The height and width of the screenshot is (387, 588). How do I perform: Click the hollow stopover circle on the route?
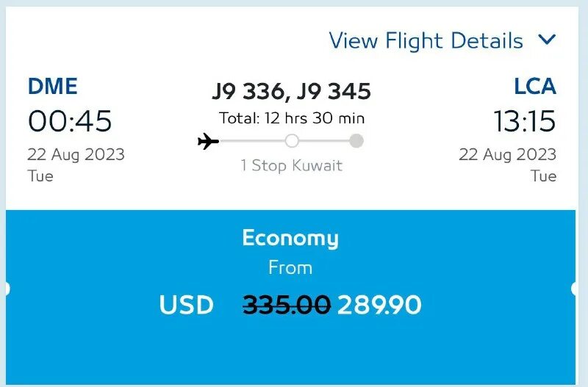292,141
